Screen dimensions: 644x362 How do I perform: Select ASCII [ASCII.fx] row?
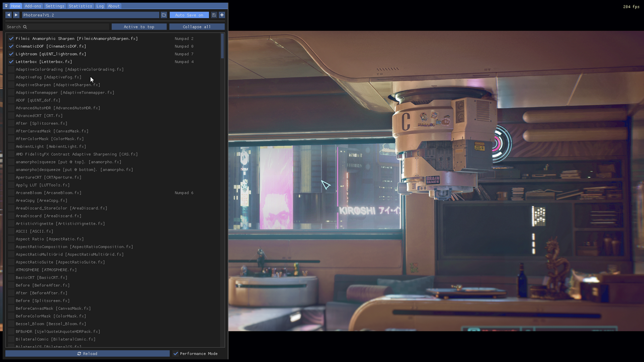point(34,231)
